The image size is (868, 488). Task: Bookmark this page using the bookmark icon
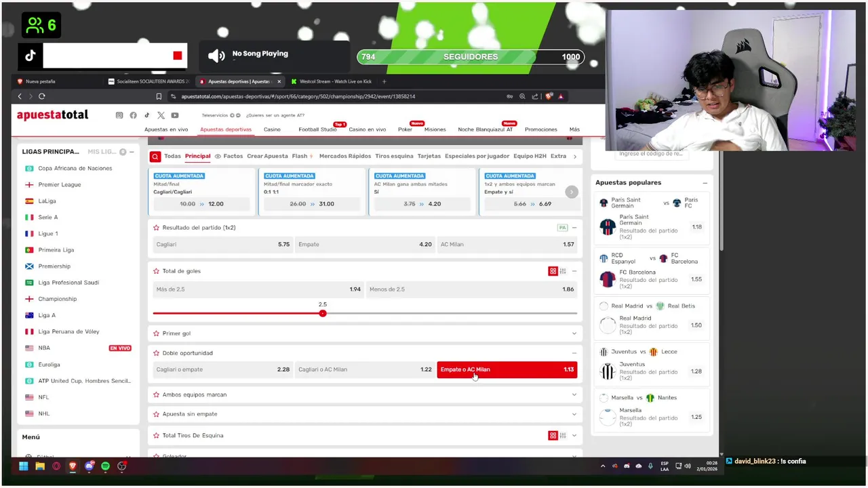[159, 96]
